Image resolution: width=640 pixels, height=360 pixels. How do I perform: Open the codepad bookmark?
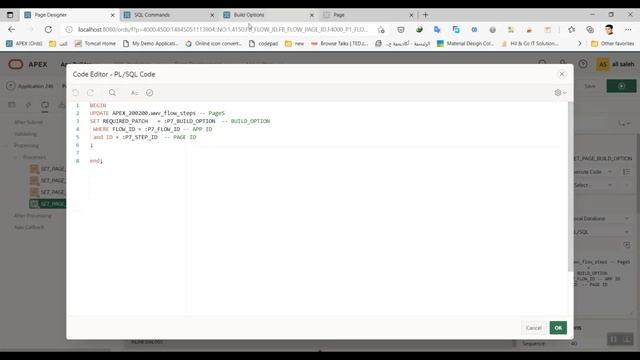pos(263,43)
